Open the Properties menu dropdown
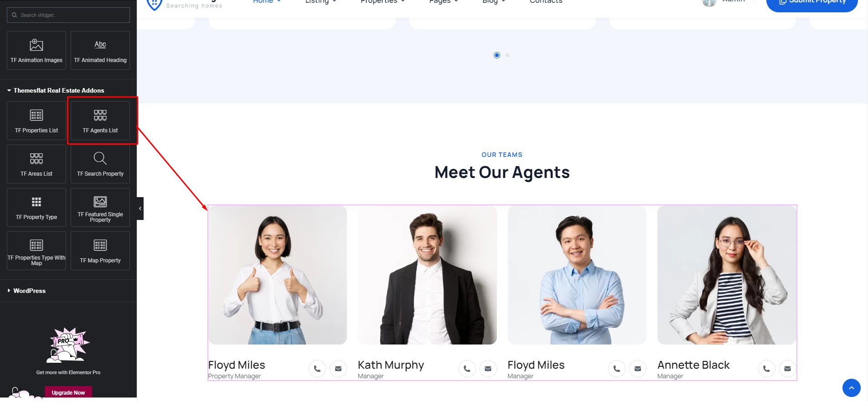 pos(382,1)
